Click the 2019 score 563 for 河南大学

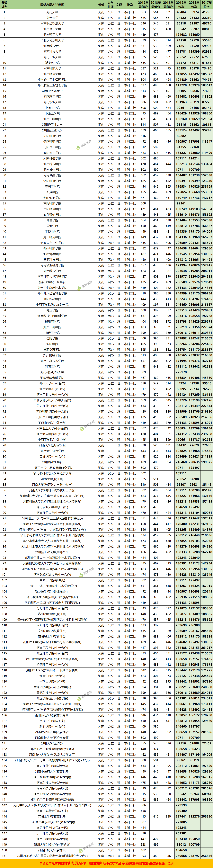143,12
